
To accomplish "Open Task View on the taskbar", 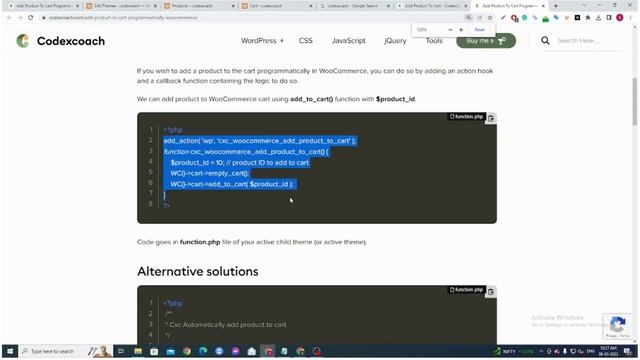I will [121, 351].
